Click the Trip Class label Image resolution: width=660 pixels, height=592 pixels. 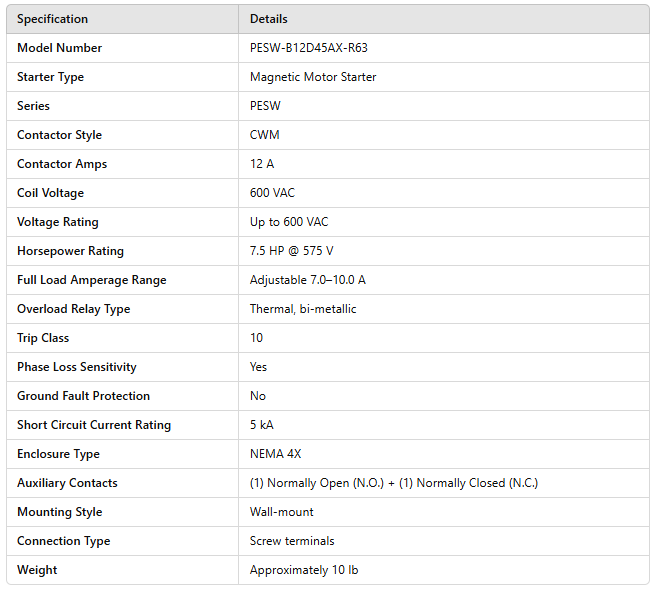tap(43, 338)
